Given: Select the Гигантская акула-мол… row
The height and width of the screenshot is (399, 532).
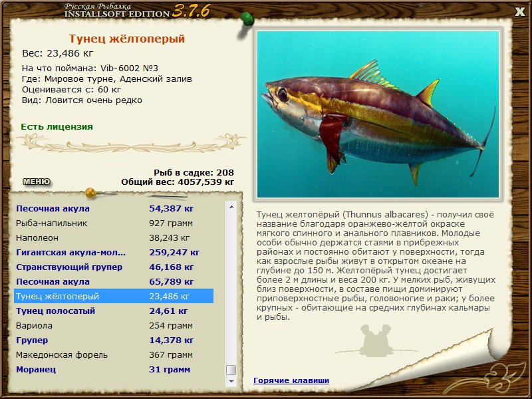Looking at the screenshot, I should (114, 253).
